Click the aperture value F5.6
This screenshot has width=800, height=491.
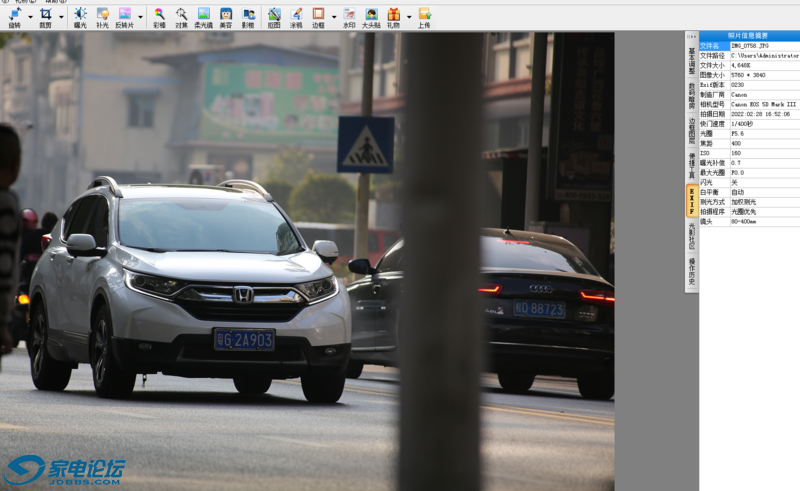(738, 134)
